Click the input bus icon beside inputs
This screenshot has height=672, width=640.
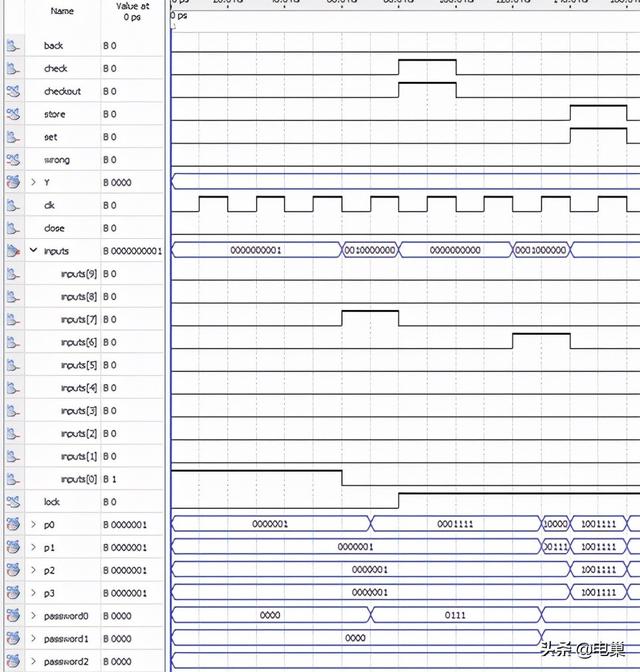[x=13, y=251]
